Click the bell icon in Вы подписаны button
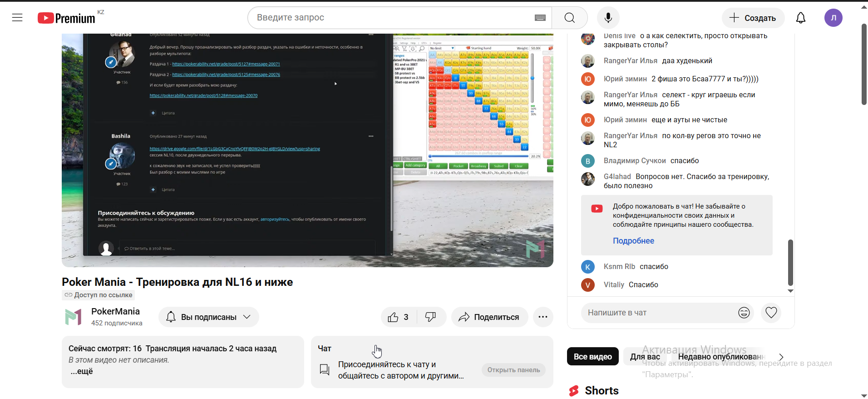 coord(171,317)
